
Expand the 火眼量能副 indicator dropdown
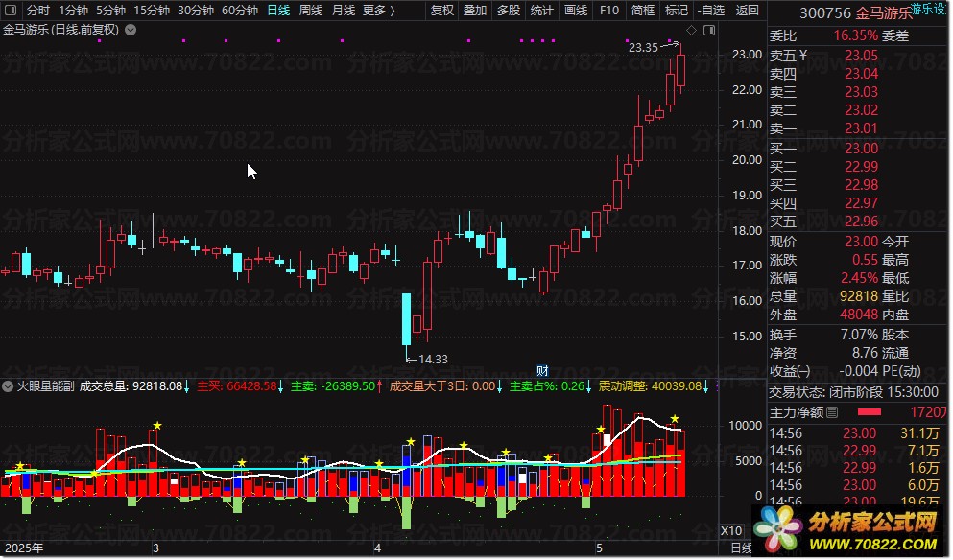click(8, 386)
